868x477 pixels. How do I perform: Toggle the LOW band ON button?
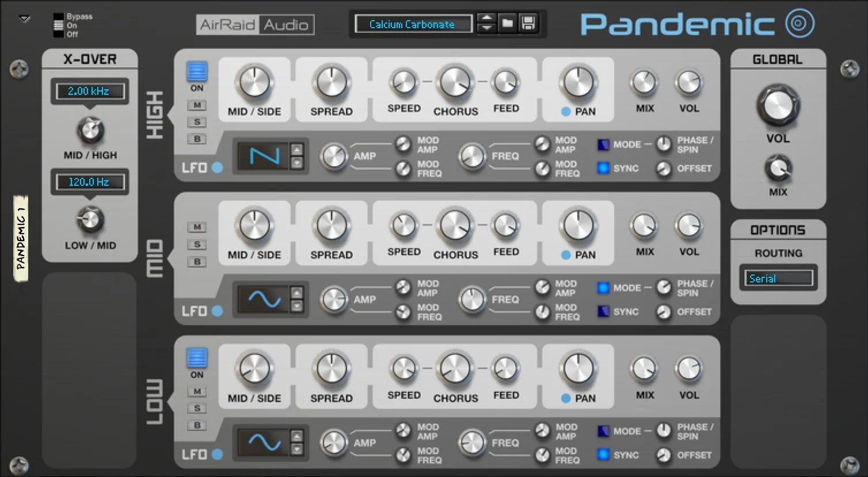pyautogui.click(x=197, y=358)
